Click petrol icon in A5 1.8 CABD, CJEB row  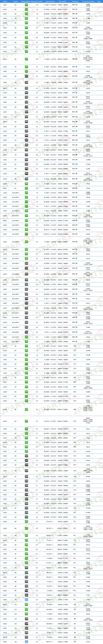coord(26,346)
